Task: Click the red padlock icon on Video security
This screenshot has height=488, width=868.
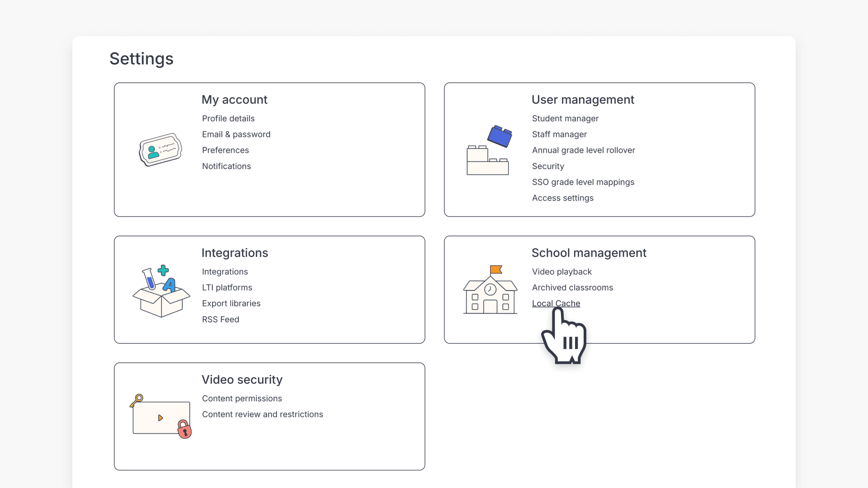Action: (x=184, y=430)
